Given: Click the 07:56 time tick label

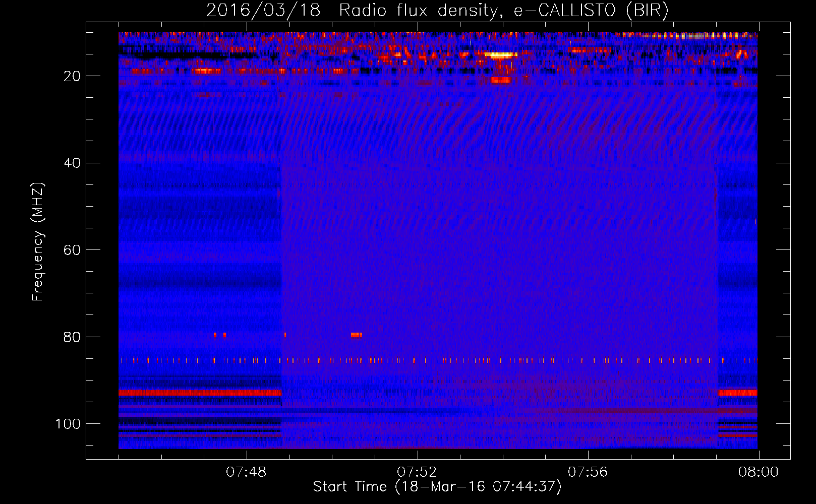Looking at the screenshot, I should coord(588,472).
